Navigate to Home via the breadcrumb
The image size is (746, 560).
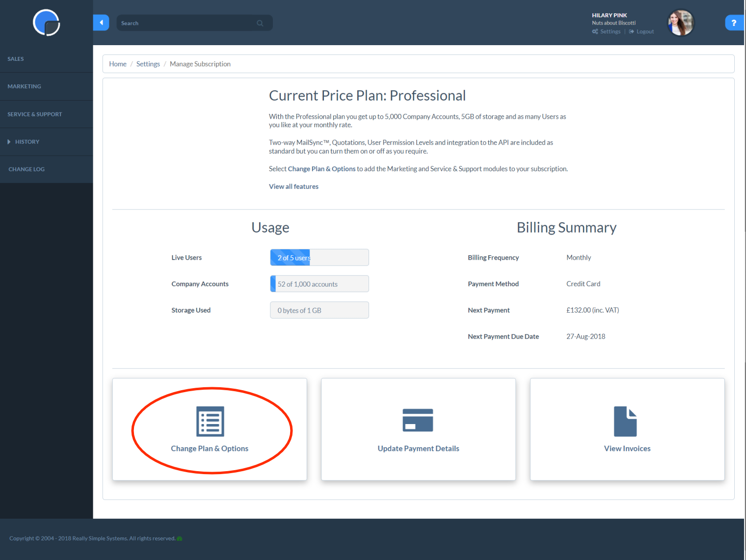coord(118,63)
